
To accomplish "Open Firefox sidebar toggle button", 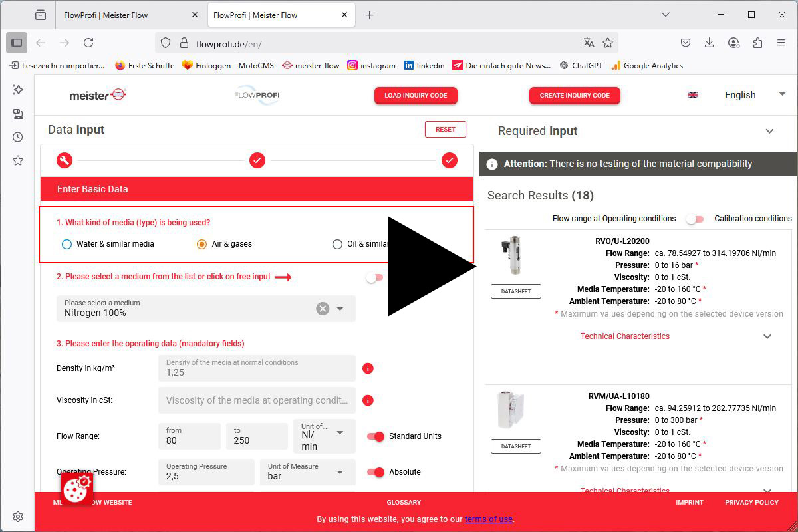I will [x=17, y=43].
